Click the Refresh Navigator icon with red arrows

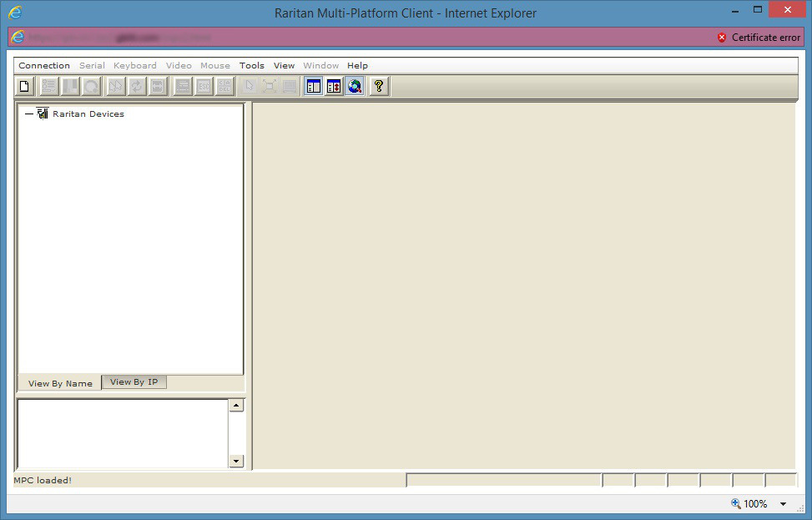click(334, 86)
